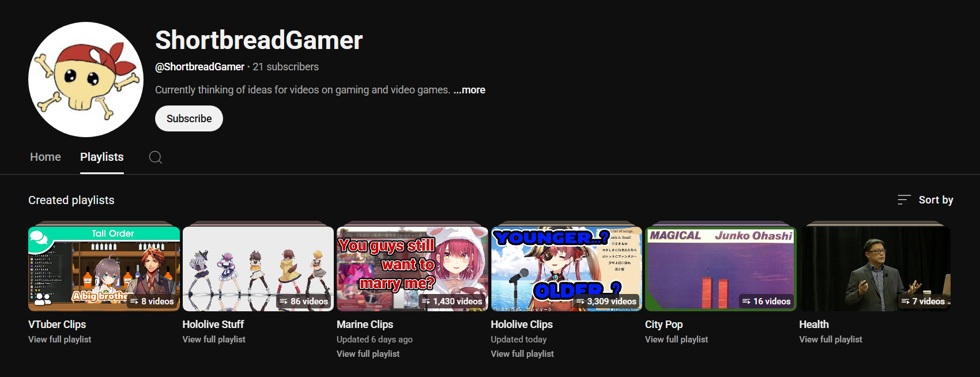980x377 pixels.
Task: Switch to the Home tab
Action: pos(46,157)
